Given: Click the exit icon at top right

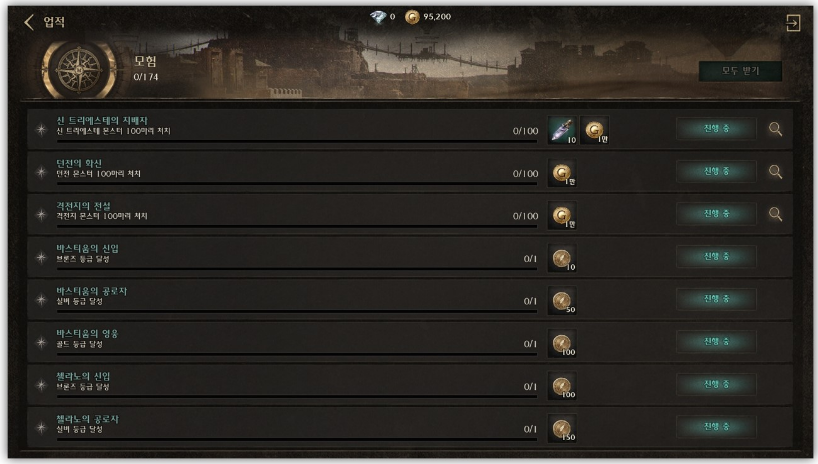Looking at the screenshot, I should click(792, 23).
